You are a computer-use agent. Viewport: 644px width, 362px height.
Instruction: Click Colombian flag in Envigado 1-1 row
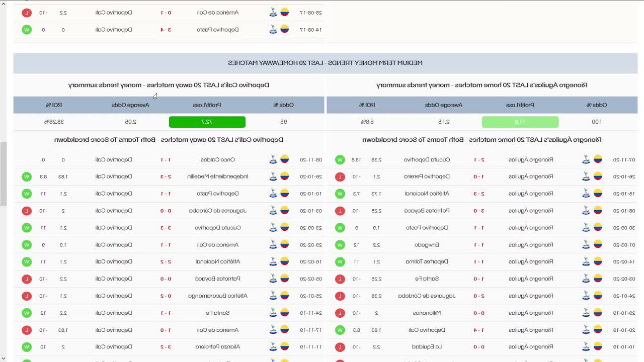click(x=598, y=245)
